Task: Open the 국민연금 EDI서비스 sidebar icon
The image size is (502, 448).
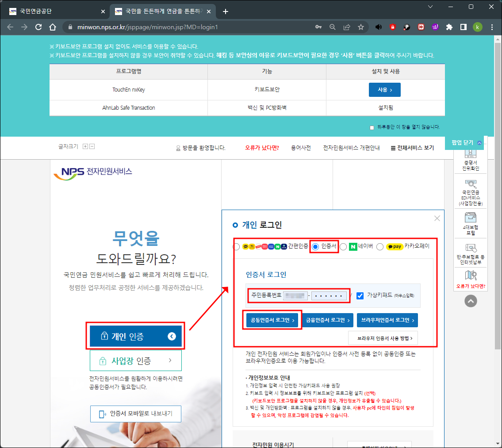Action: pyautogui.click(x=471, y=191)
